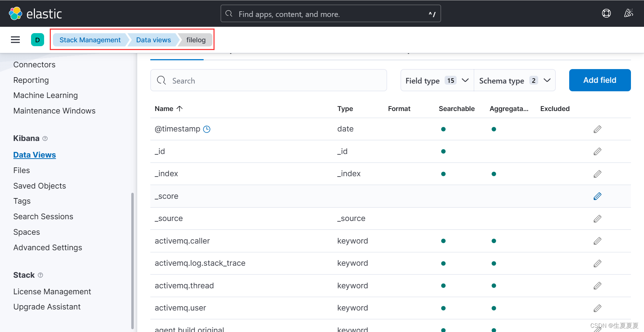Click the Format column header
Screen dimensions: 644x332
click(399, 109)
